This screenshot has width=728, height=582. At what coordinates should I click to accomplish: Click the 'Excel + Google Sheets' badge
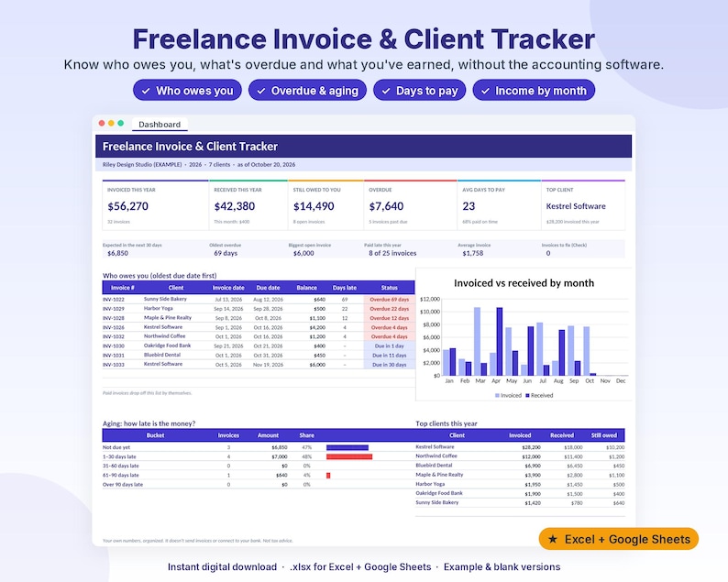[x=618, y=539]
